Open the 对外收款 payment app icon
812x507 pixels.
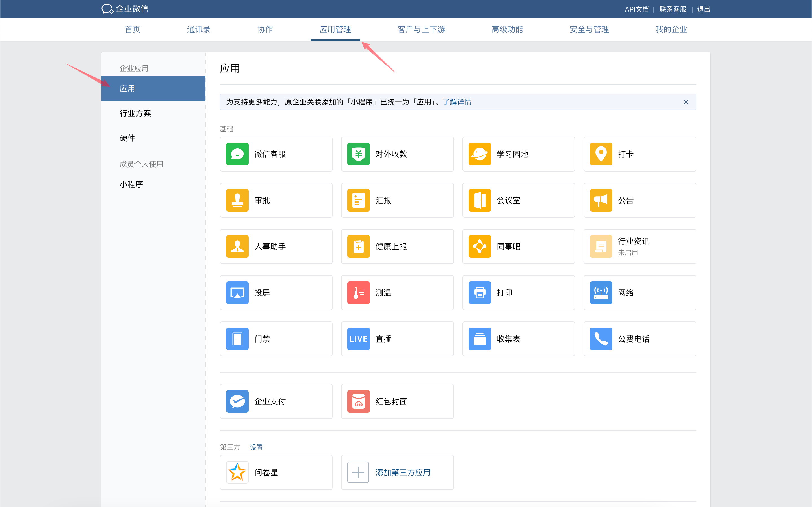pos(358,154)
